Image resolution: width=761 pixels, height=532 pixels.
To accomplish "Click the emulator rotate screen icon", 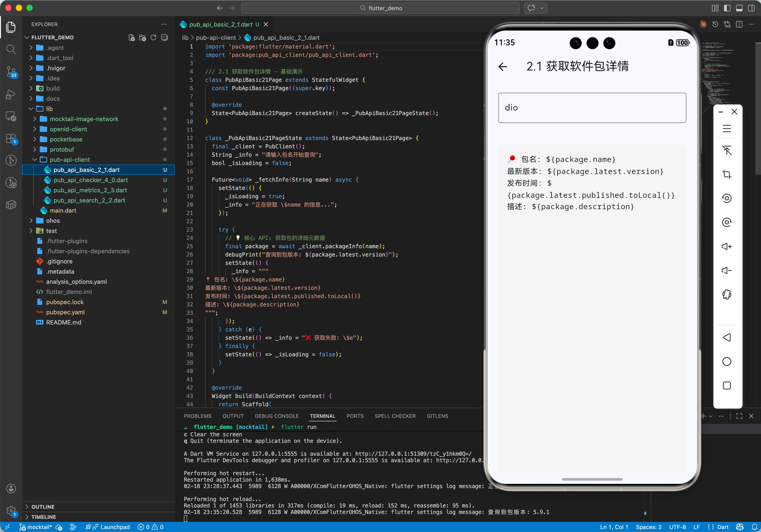I will [x=727, y=294].
